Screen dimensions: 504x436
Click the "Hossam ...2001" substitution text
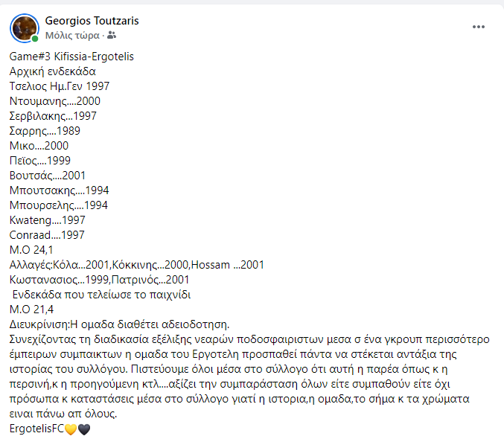coord(228,265)
